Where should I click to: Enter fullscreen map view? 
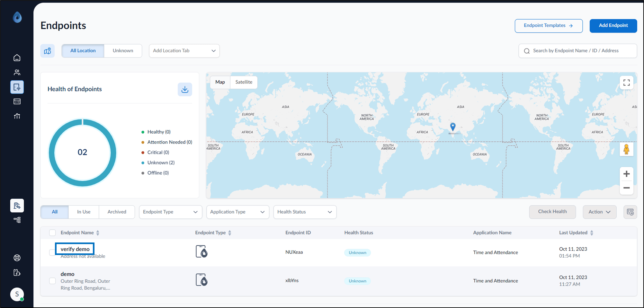(626, 83)
